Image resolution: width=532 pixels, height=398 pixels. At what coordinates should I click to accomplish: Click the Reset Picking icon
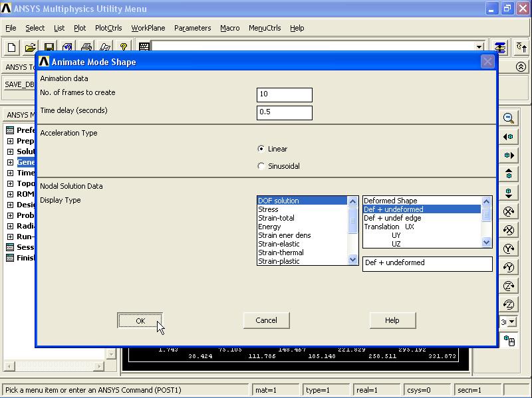coord(521,47)
